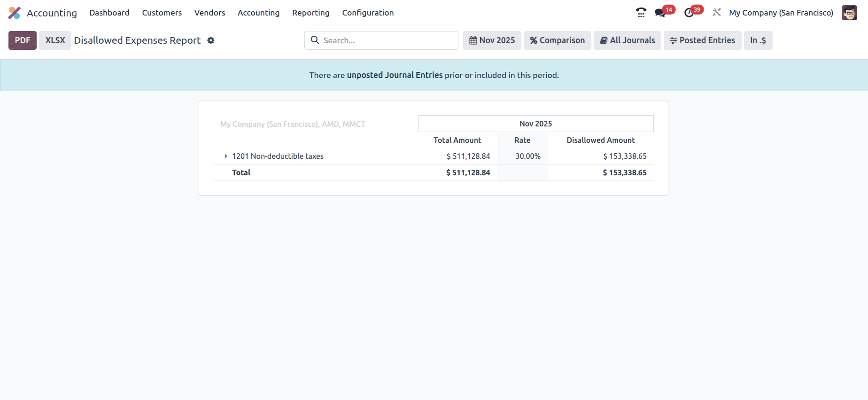
Task: Open the Customers menu
Action: pyautogui.click(x=162, y=13)
